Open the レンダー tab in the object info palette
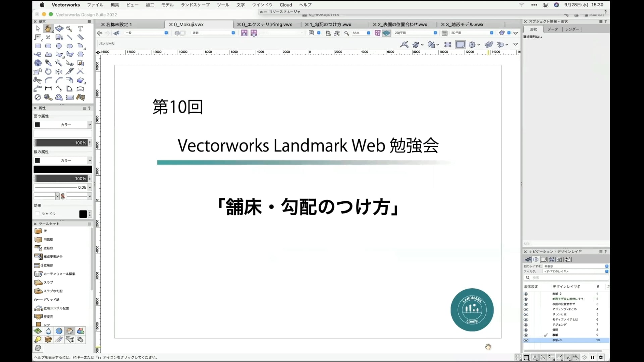 (572, 29)
